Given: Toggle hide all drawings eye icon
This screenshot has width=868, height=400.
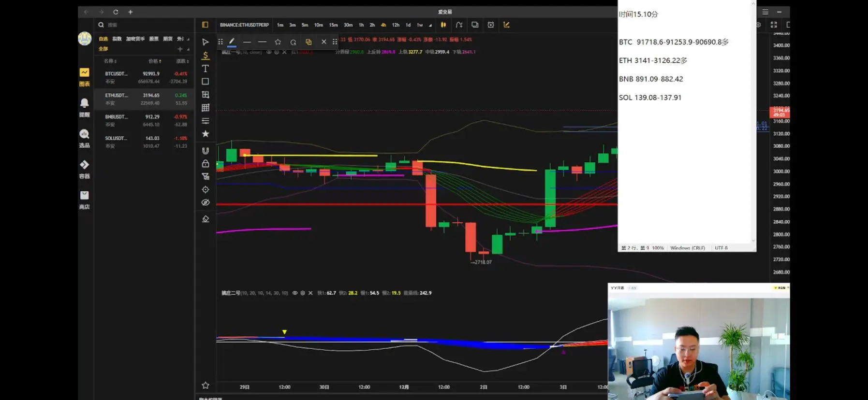Looking at the screenshot, I should tap(205, 202).
